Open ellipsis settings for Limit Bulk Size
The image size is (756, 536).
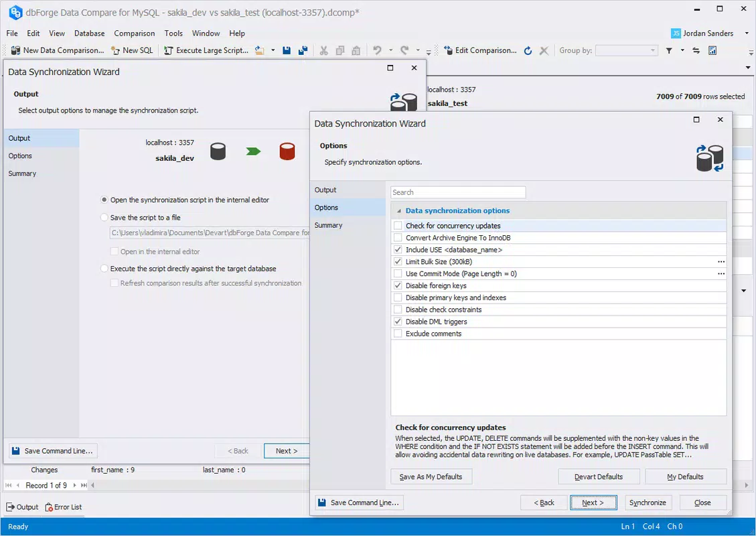(x=721, y=261)
